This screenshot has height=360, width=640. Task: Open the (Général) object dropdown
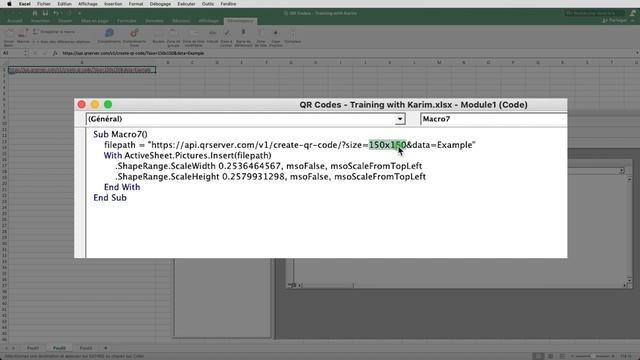coord(400,119)
